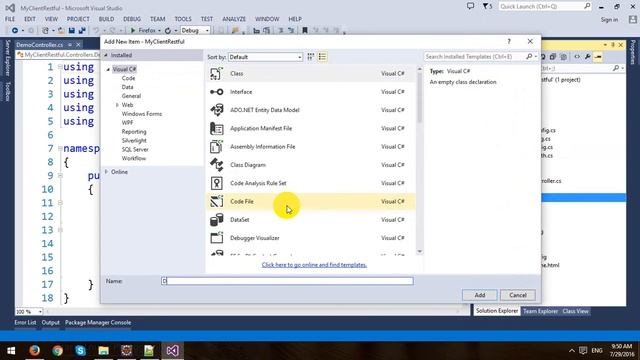Open the Sort by Default dropdown
Viewport: 640px width, 360px height.
pyautogui.click(x=265, y=57)
